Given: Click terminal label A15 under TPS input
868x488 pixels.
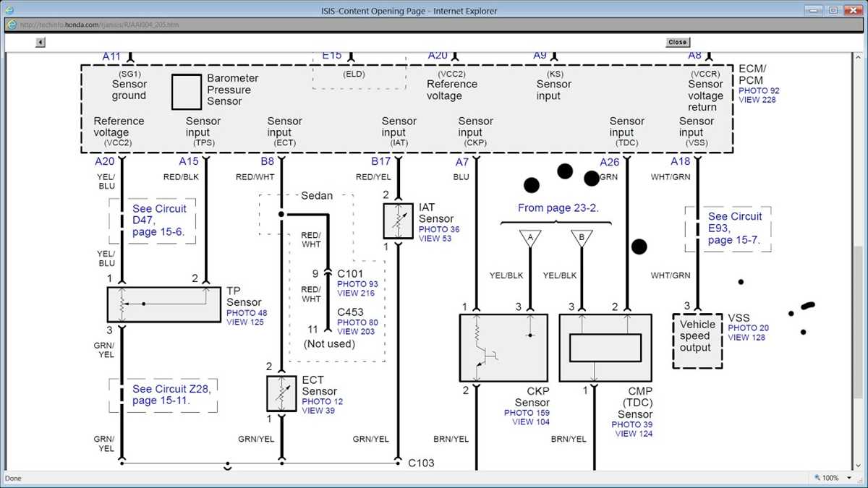Looking at the screenshot, I should tap(189, 161).
